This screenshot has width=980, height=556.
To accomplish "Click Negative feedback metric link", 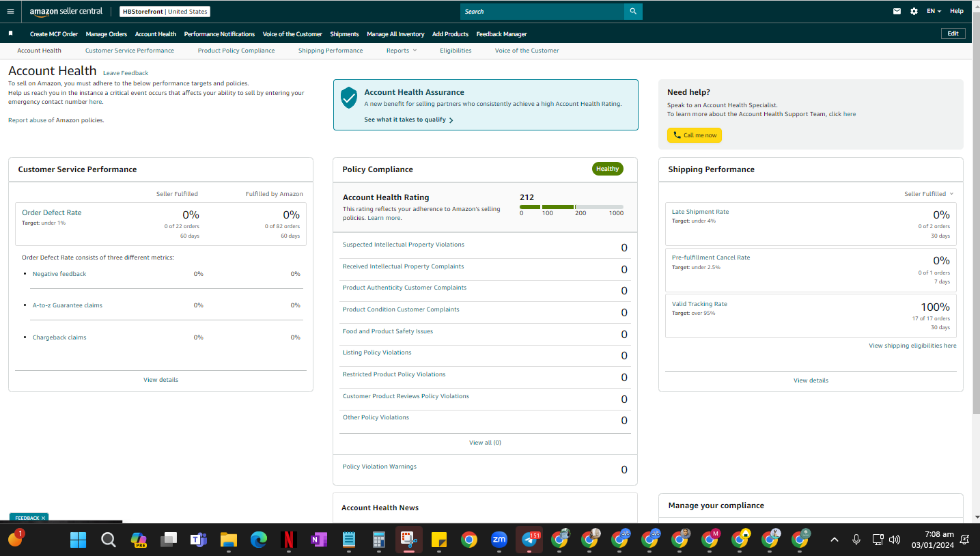I will pos(59,274).
